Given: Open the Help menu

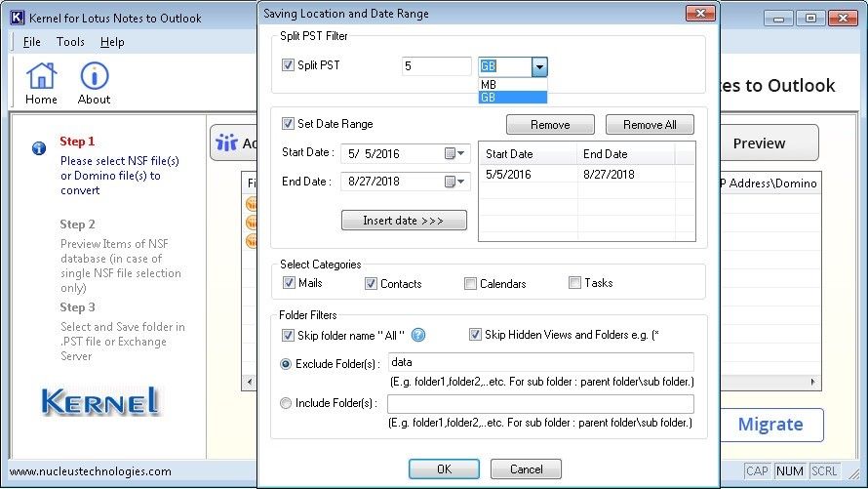Looking at the screenshot, I should [112, 42].
